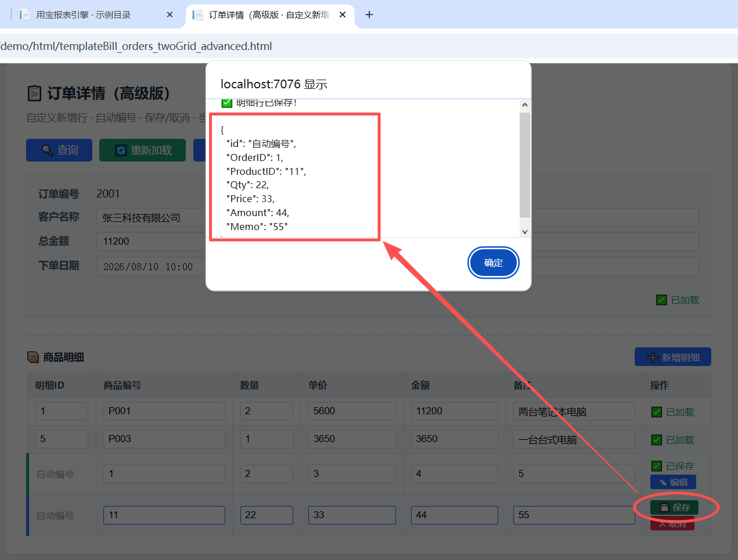The image size is (738, 560).
Task: Click the dialog scrollbar thumb
Action: (525, 165)
